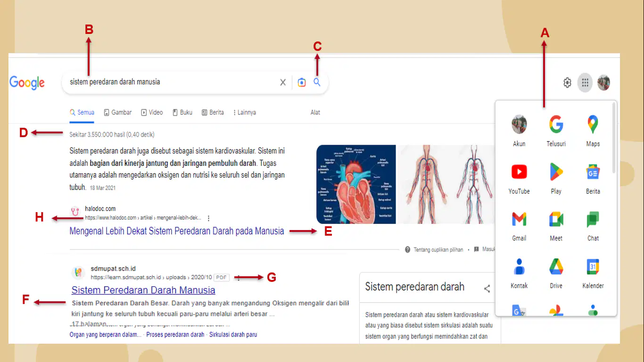
Task: Open more options for sdmupat.sch.id result
Action: pyautogui.click(x=239, y=278)
